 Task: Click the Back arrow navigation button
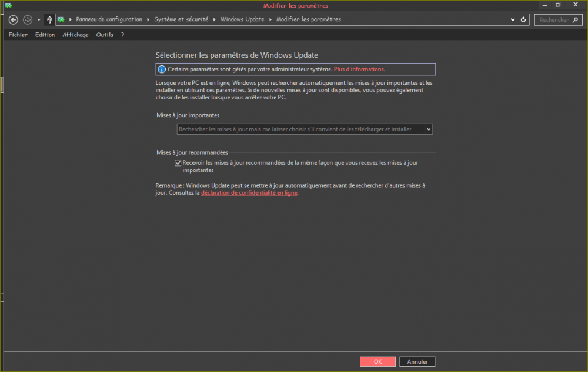[14, 19]
